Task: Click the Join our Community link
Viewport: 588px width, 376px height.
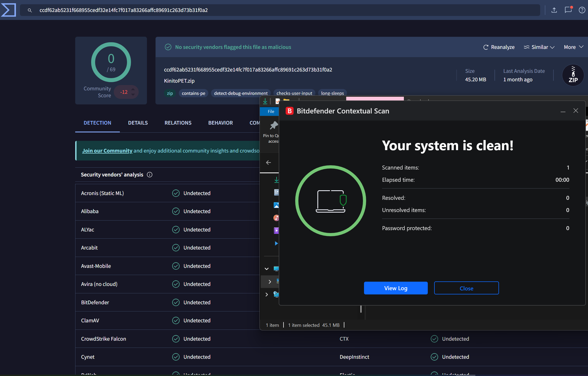Action: click(107, 151)
